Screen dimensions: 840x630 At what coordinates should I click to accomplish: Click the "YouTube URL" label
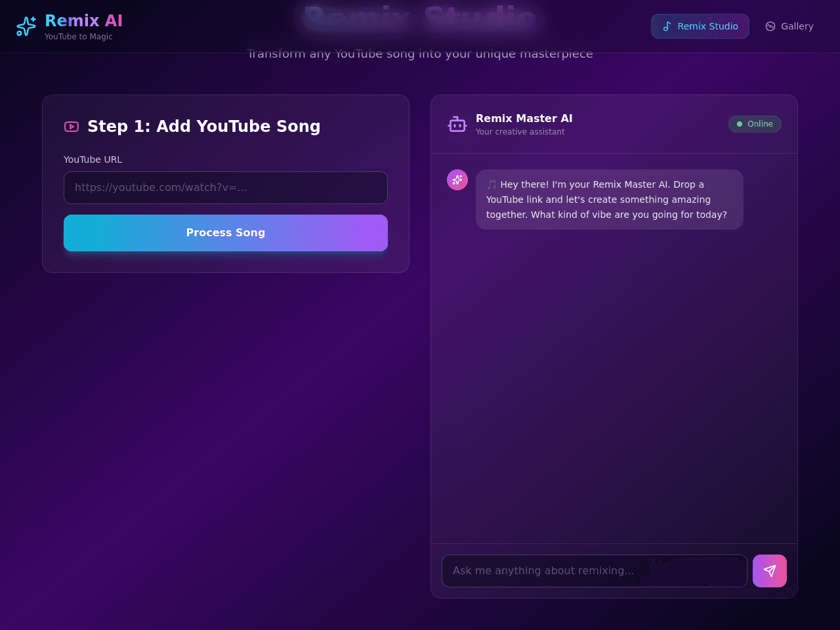pyautogui.click(x=93, y=159)
